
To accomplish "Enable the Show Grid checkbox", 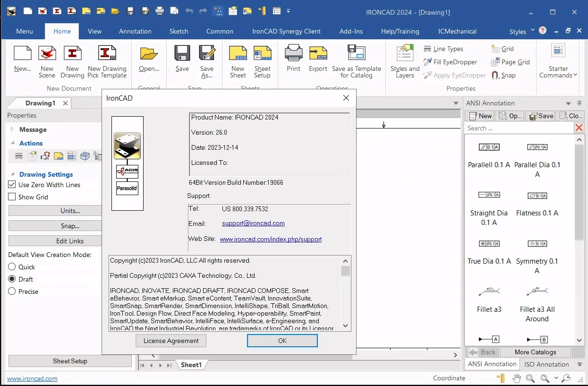I will point(12,197).
